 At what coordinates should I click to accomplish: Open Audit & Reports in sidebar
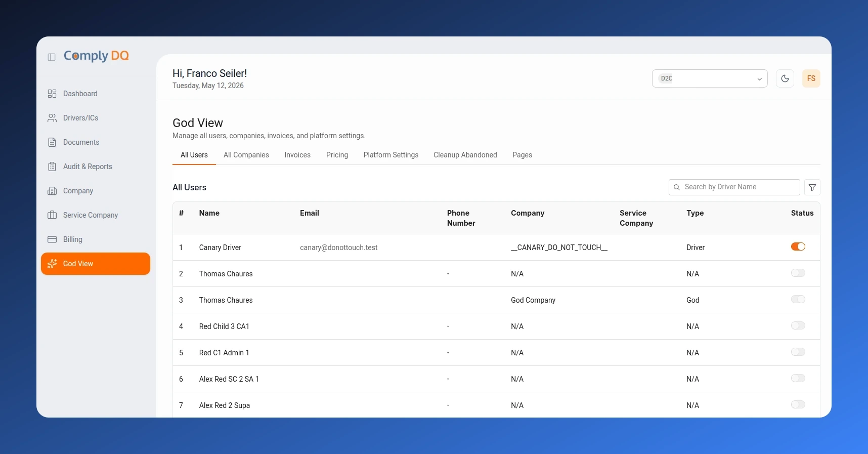click(x=96, y=167)
